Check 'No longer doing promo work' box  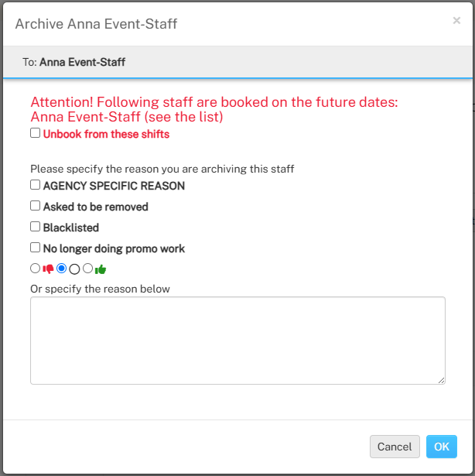point(36,248)
